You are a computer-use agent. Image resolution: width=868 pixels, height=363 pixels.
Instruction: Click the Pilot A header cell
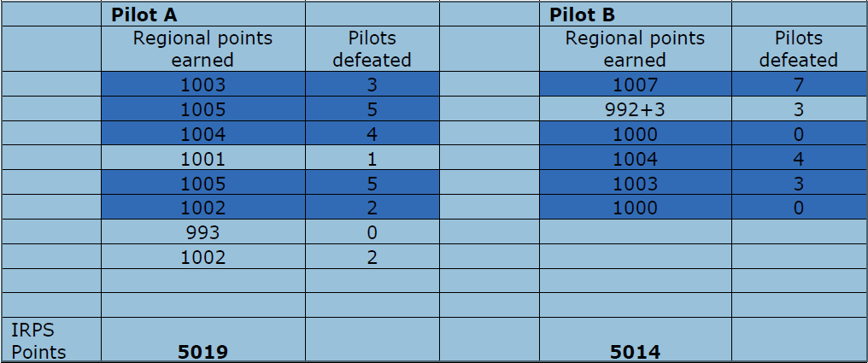[203, 15]
